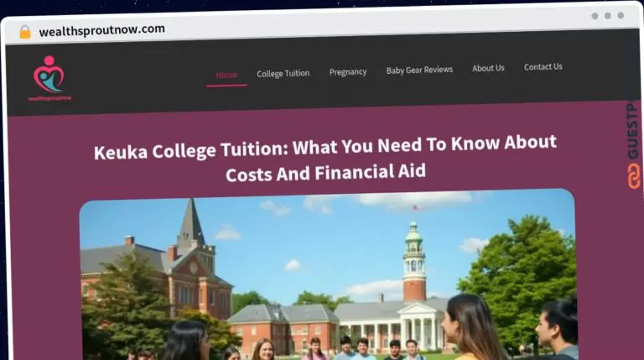Click the wealthsproutnow text under the logo
Viewport: 644px width, 360px height.
(x=49, y=98)
